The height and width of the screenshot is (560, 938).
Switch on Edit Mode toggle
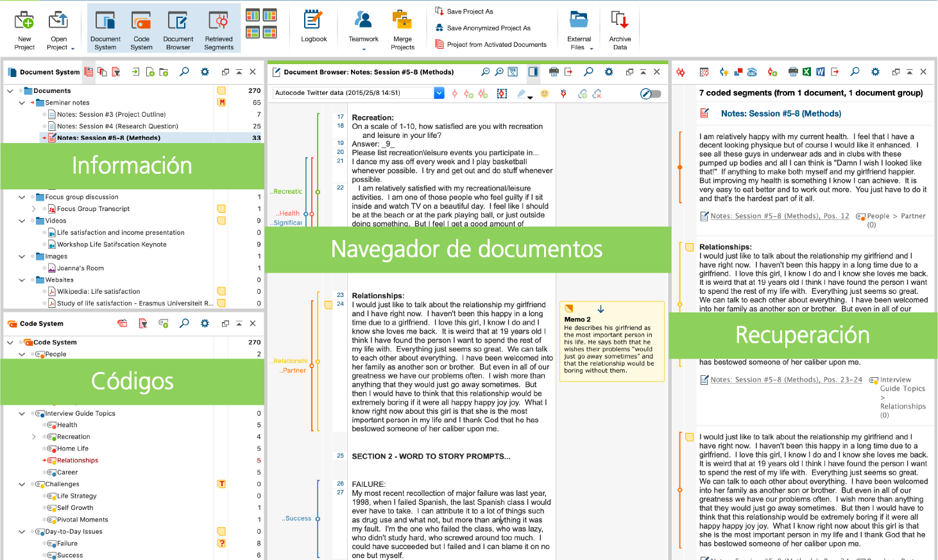coord(650,94)
